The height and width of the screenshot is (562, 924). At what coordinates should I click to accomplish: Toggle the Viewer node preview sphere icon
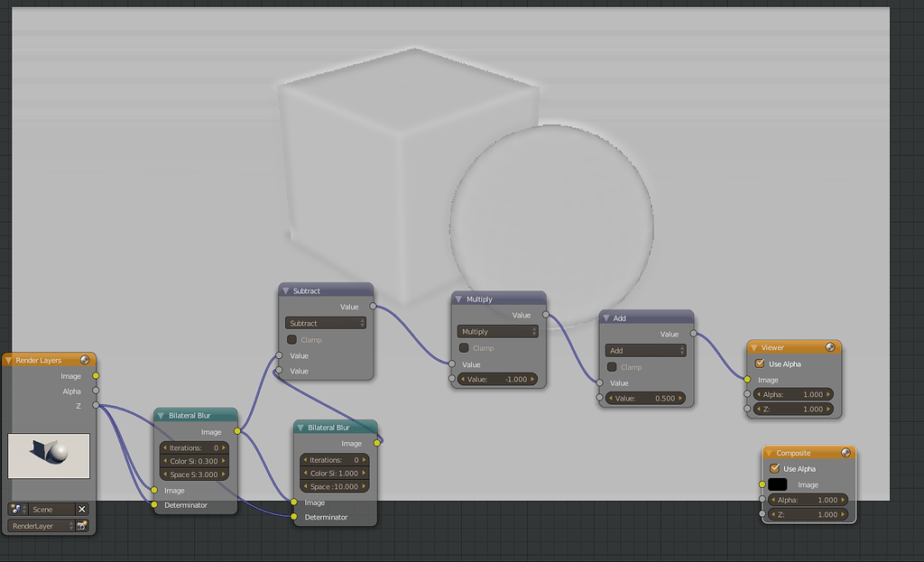(830, 347)
